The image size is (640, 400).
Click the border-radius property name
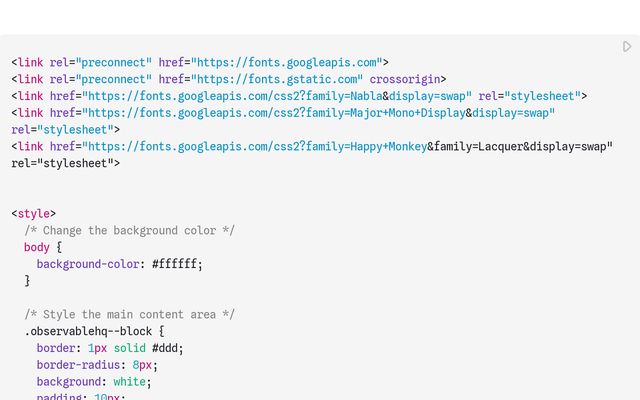click(x=78, y=365)
